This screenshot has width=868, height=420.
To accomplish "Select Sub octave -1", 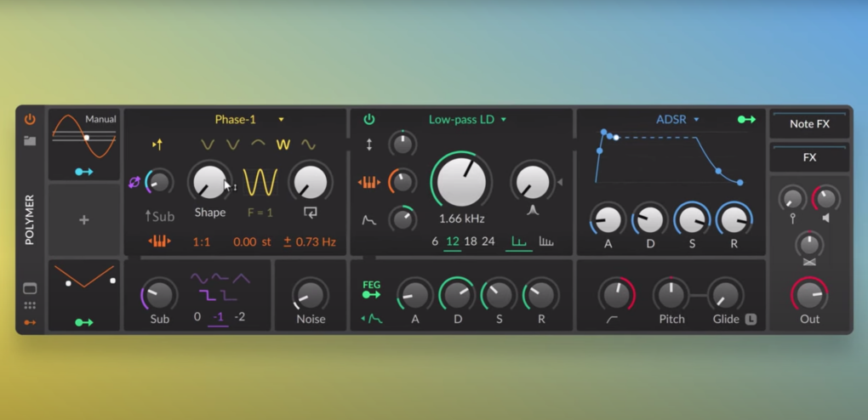I will (x=218, y=317).
